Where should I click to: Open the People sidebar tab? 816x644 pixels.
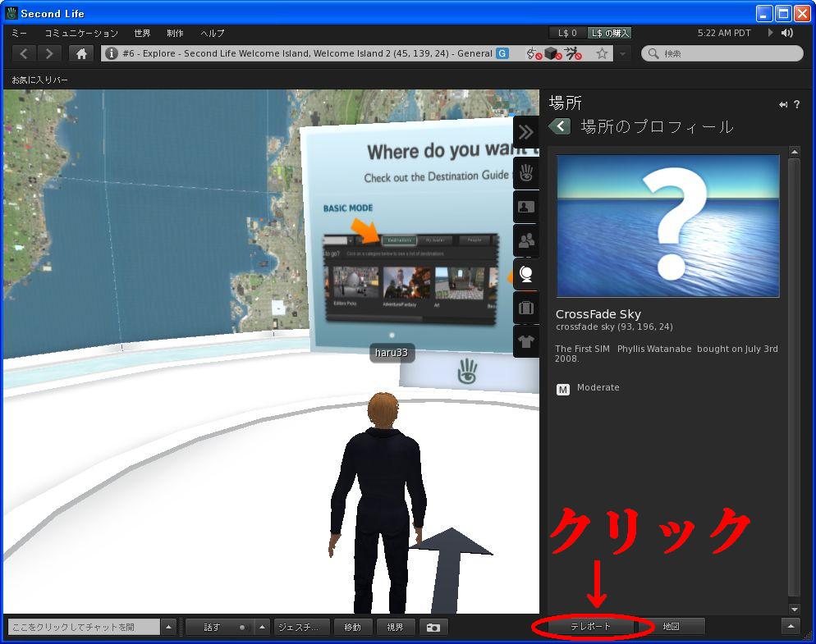[526, 240]
